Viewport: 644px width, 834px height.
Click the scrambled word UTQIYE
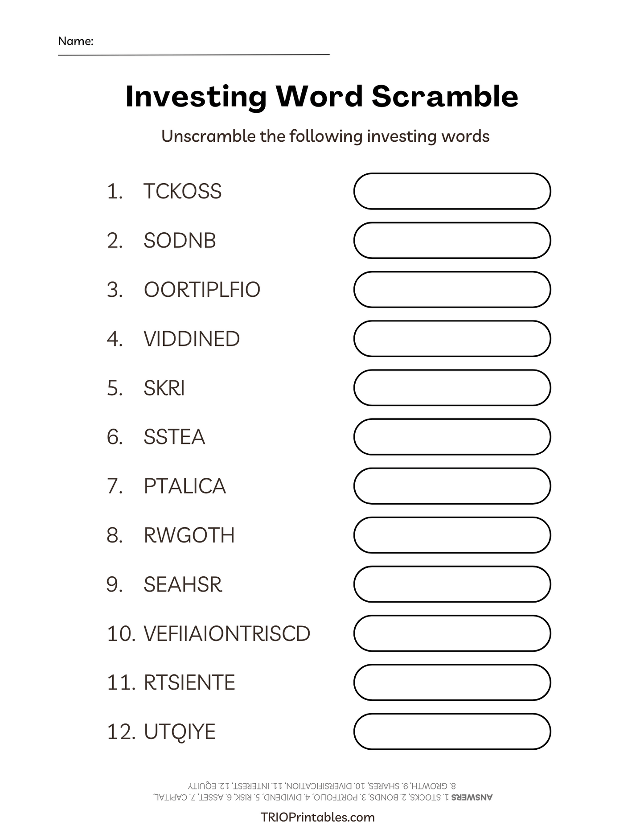click(180, 732)
